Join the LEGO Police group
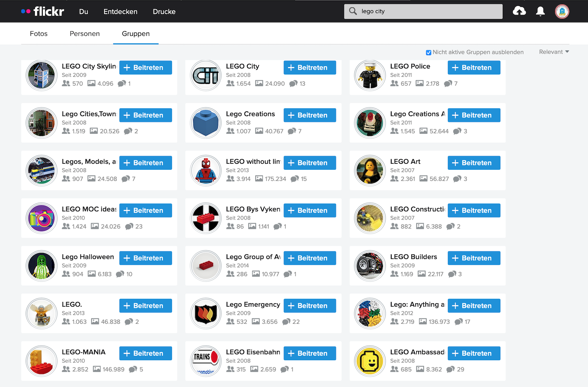 click(x=474, y=67)
